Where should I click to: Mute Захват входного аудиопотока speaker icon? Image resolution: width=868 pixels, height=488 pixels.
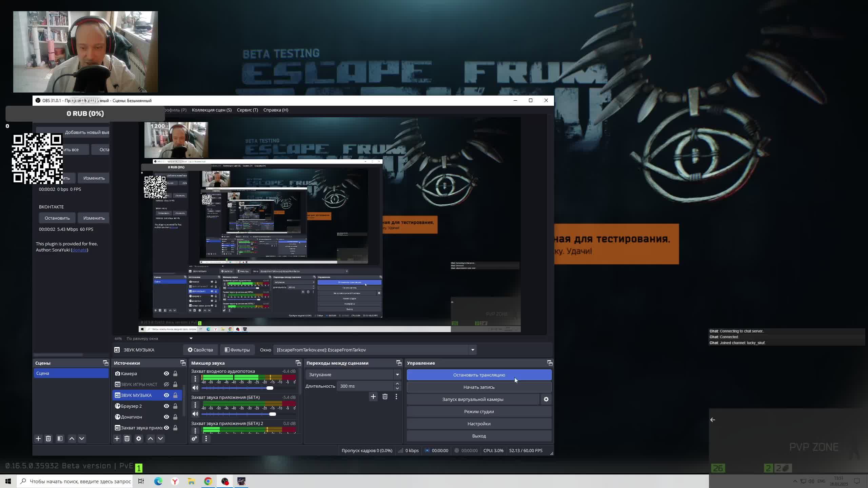(x=195, y=388)
